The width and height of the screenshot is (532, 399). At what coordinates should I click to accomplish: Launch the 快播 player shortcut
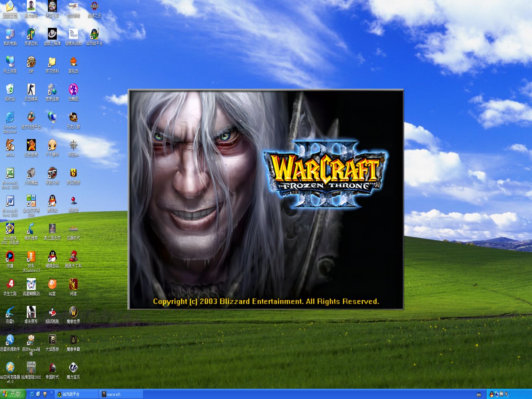pyautogui.click(x=10, y=256)
